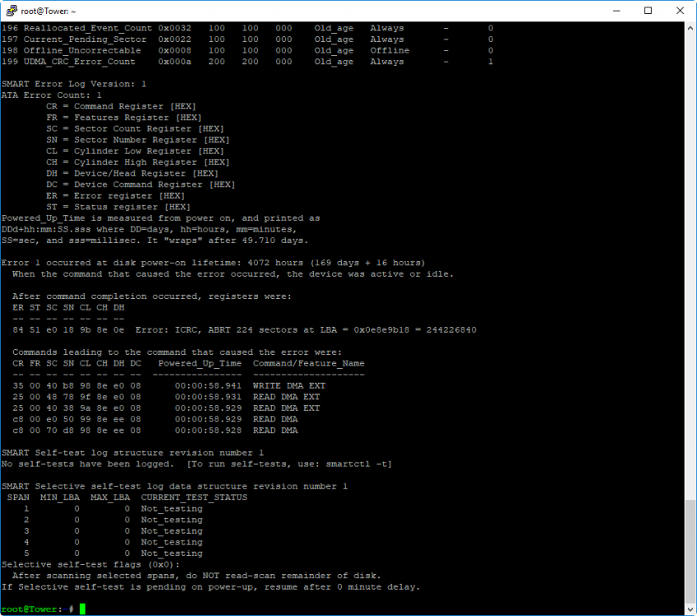
Task: Click the READ DMA EXT row at 00:00:58.929
Action: coord(166,407)
